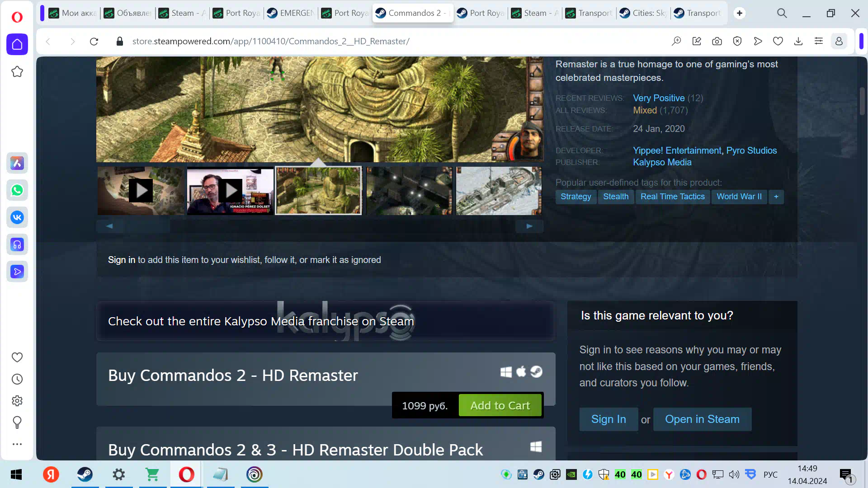
Task: Click the Open in Steam button
Action: [702, 419]
